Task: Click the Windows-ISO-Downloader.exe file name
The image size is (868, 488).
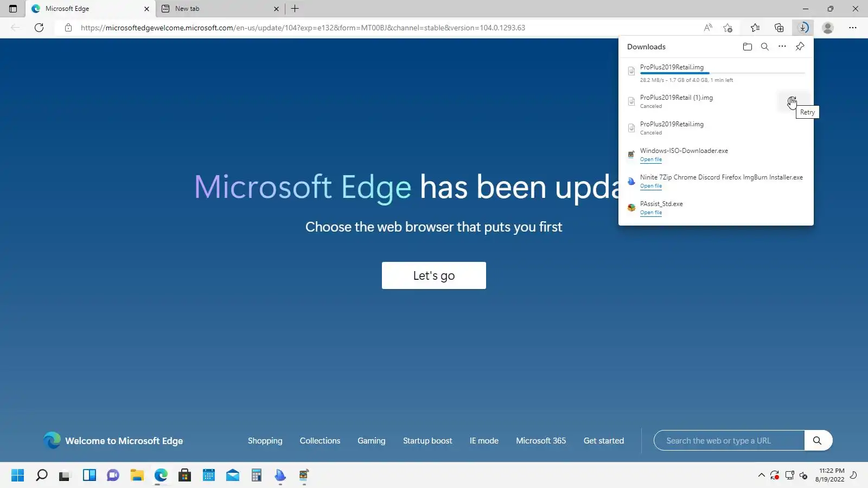Action: (x=684, y=151)
